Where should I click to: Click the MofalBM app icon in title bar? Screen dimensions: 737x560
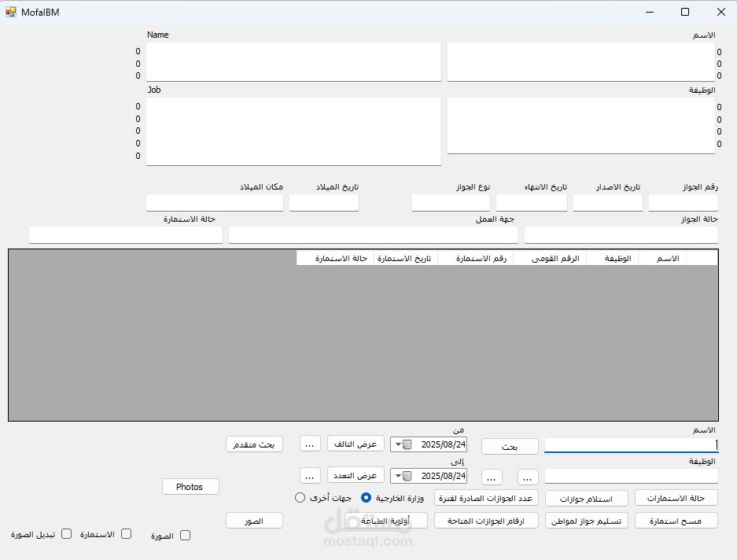point(11,13)
